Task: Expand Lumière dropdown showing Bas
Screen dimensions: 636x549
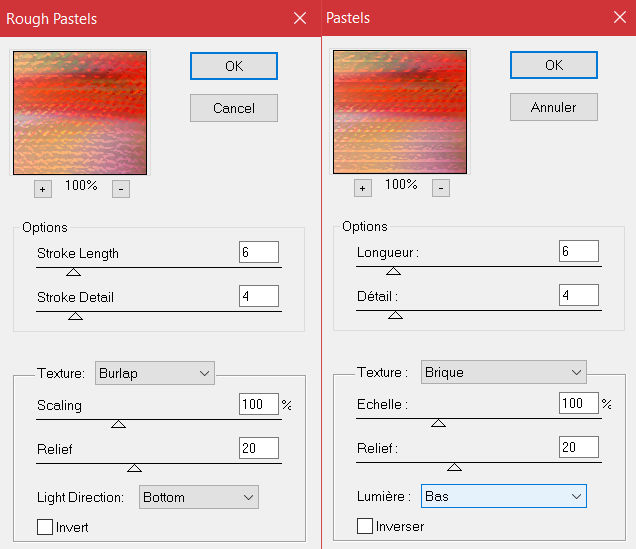Action: click(503, 496)
